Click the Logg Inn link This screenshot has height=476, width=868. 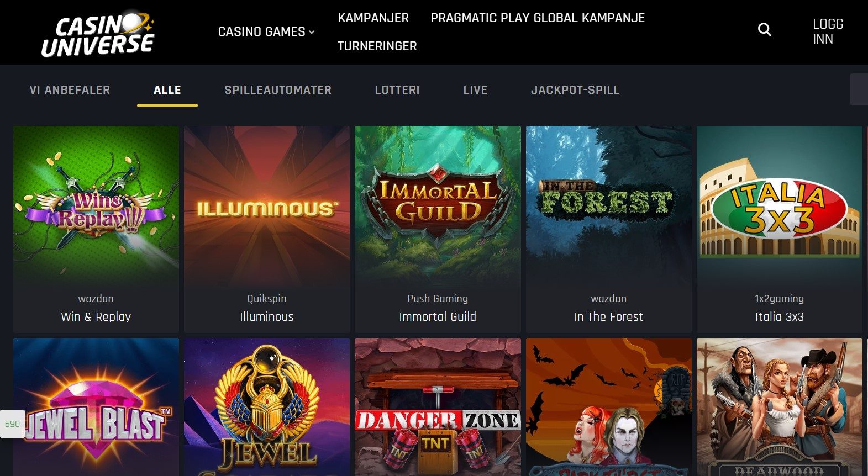828,31
